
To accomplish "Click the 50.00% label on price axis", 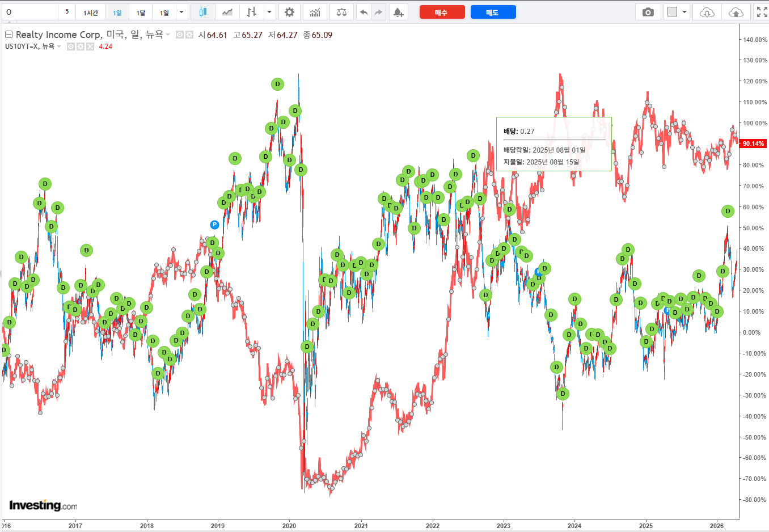I will coord(754,228).
